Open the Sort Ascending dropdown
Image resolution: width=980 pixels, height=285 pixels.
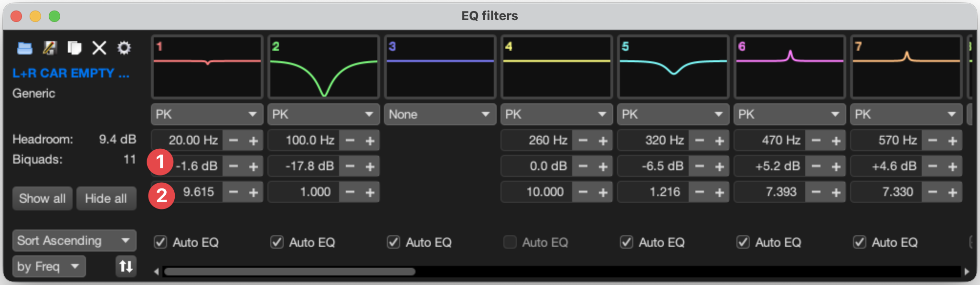click(75, 241)
